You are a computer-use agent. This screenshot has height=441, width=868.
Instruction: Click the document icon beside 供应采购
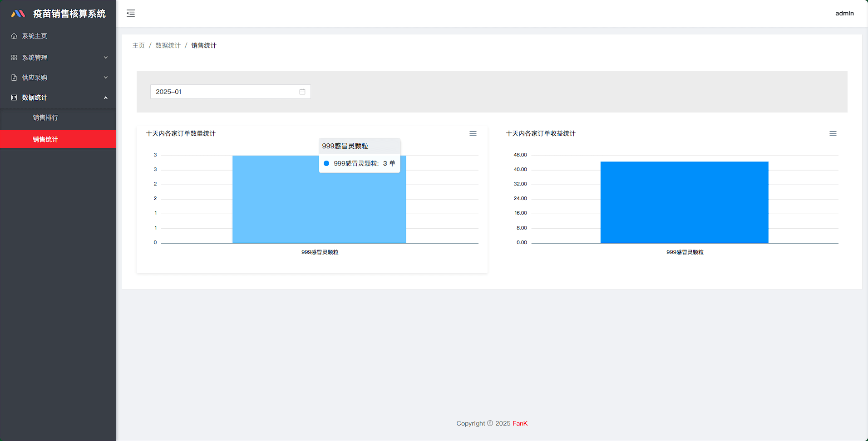click(x=14, y=78)
